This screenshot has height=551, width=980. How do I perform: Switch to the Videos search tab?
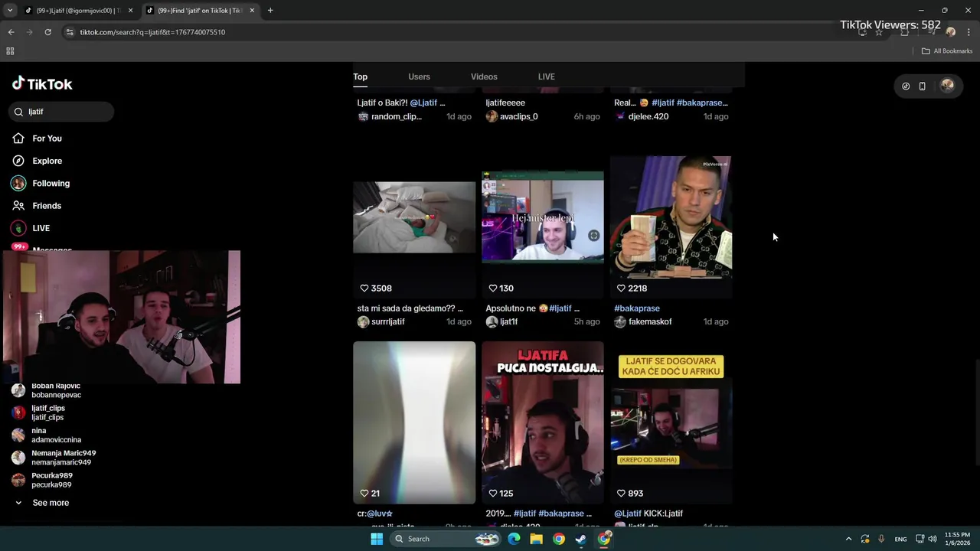pyautogui.click(x=484, y=77)
